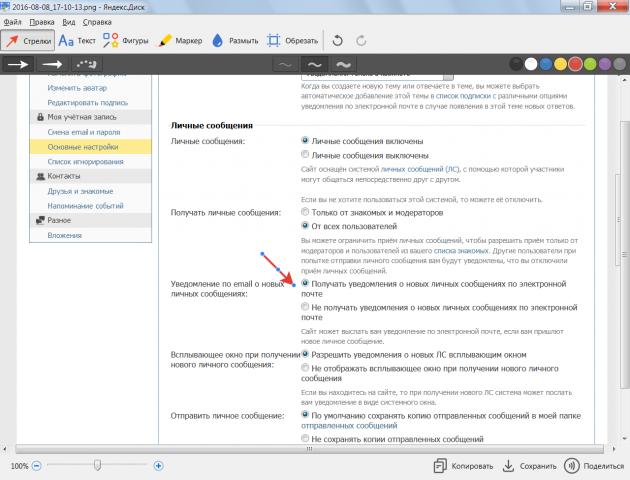Choose the first thick arrow style

tap(18, 64)
